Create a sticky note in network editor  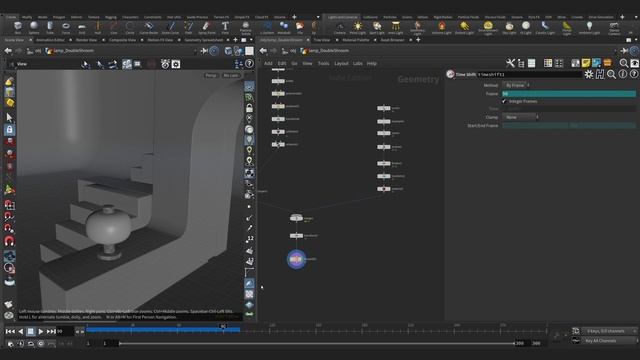pyautogui.click(x=586, y=63)
